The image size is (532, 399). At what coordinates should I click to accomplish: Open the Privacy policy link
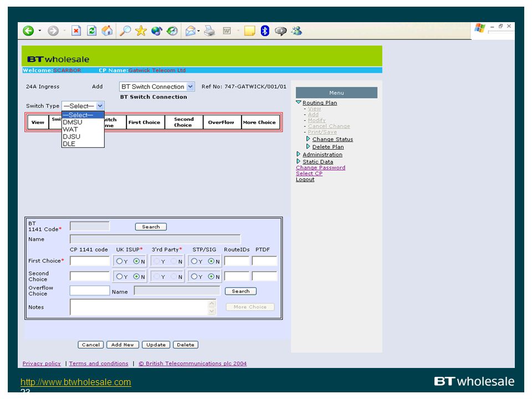tap(42, 364)
